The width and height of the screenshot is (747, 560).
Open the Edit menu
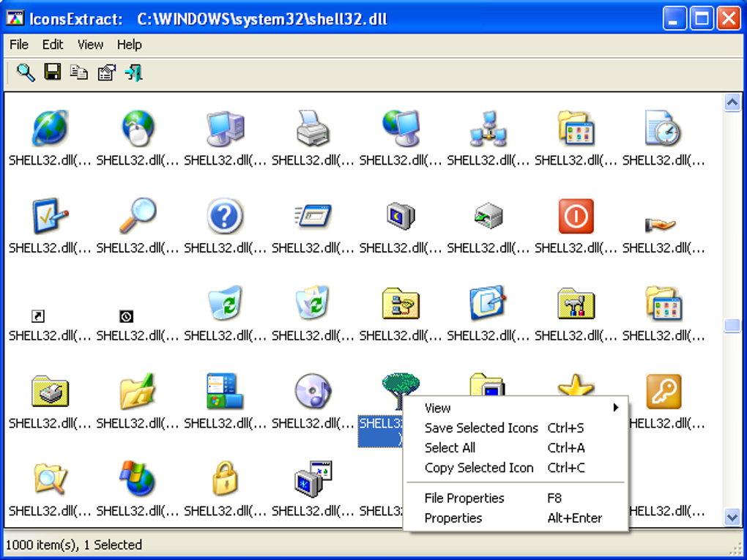pyautogui.click(x=53, y=45)
